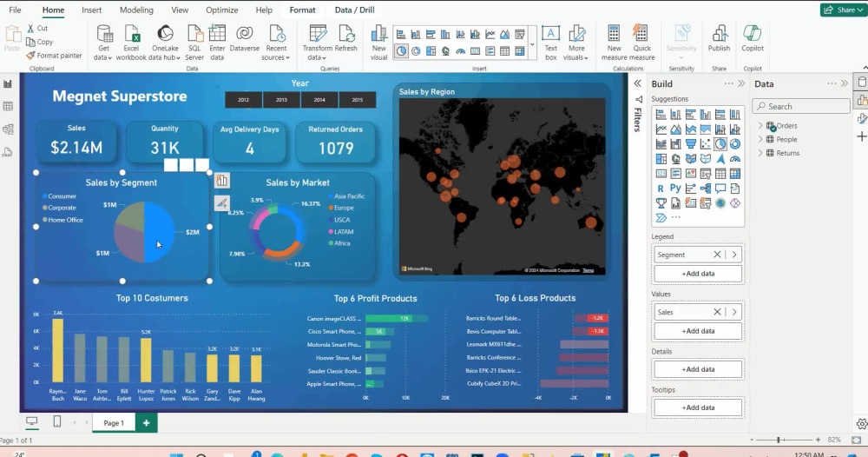Expand the ribbon visuals gallery arrow
Screen dimensions: 868x457
[x=533, y=43]
